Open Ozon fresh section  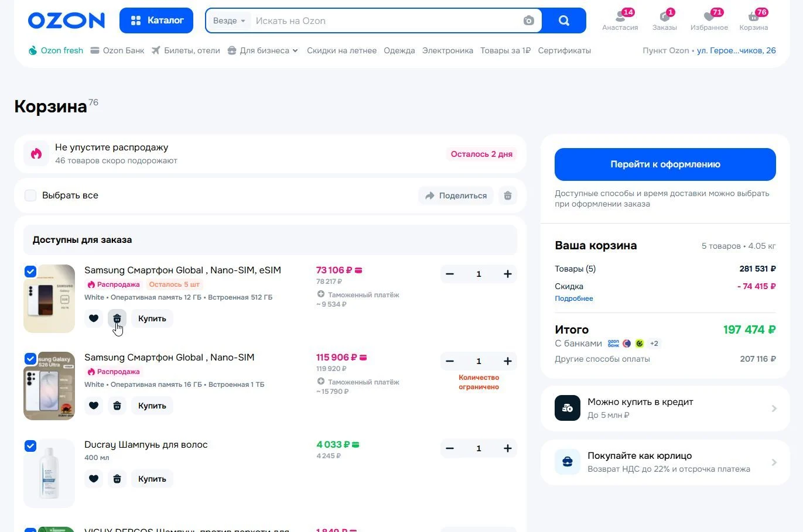[x=56, y=50]
